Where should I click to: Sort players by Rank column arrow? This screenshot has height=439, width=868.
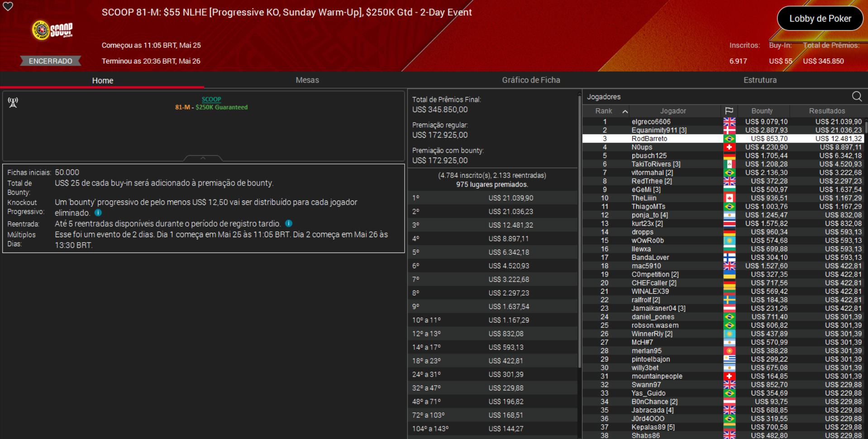[625, 111]
